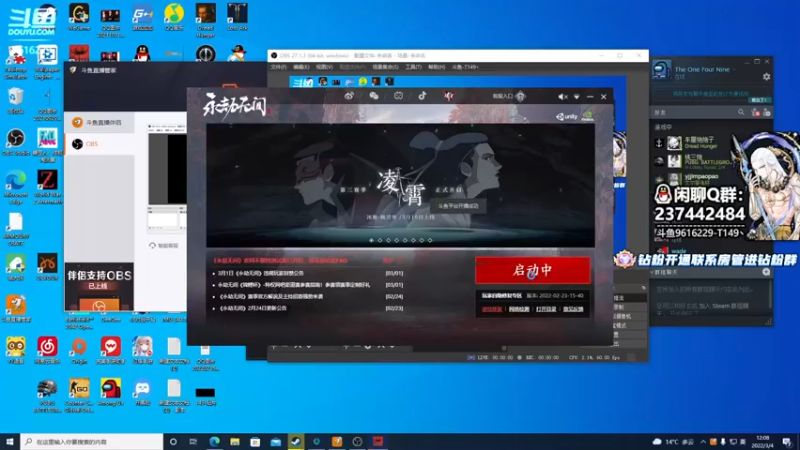Open the Steam friends list settings gear
Viewport: 800px width, 450px height.
tap(766, 77)
